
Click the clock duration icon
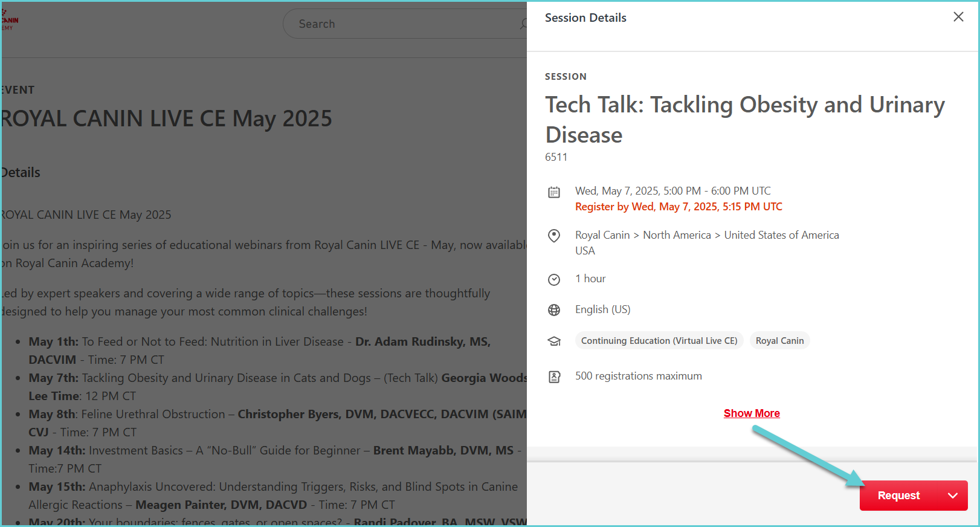click(554, 279)
